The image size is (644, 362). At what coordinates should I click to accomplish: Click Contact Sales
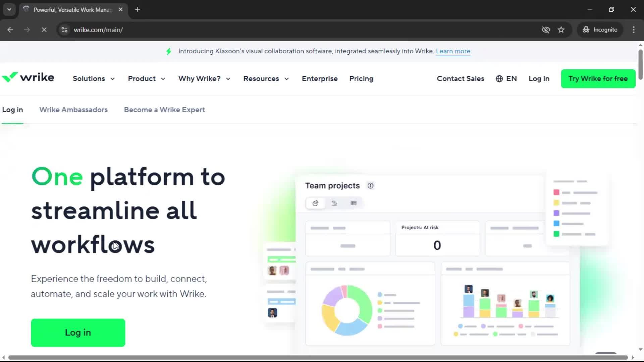(x=461, y=79)
